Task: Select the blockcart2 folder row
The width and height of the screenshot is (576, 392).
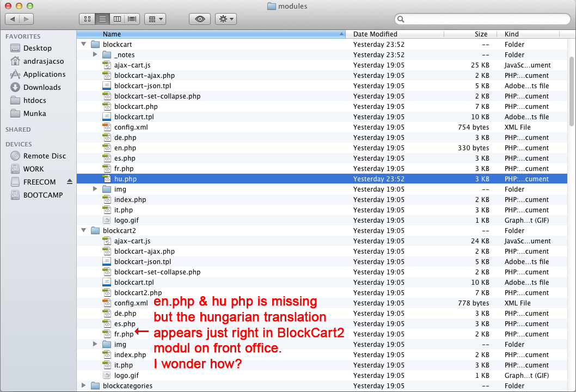Action: point(322,231)
